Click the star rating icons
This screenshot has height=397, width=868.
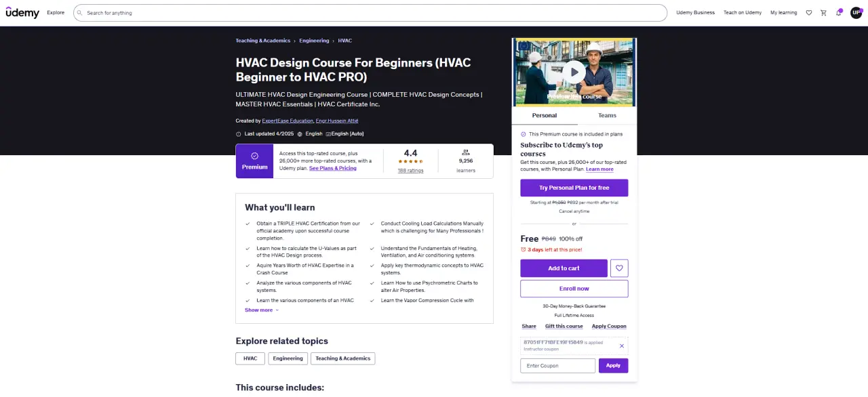pos(410,162)
